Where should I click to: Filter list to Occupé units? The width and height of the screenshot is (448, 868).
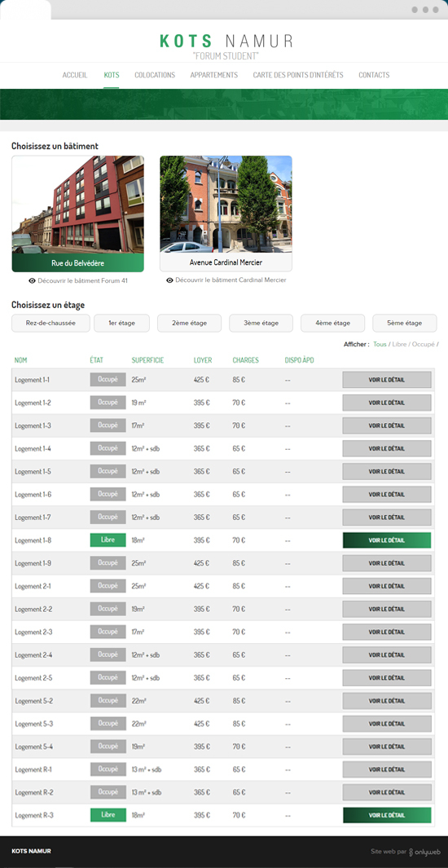click(423, 344)
